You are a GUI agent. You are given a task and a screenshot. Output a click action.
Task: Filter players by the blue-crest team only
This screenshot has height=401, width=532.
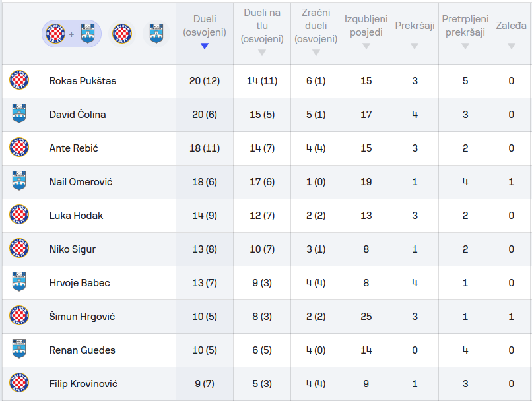(156, 33)
